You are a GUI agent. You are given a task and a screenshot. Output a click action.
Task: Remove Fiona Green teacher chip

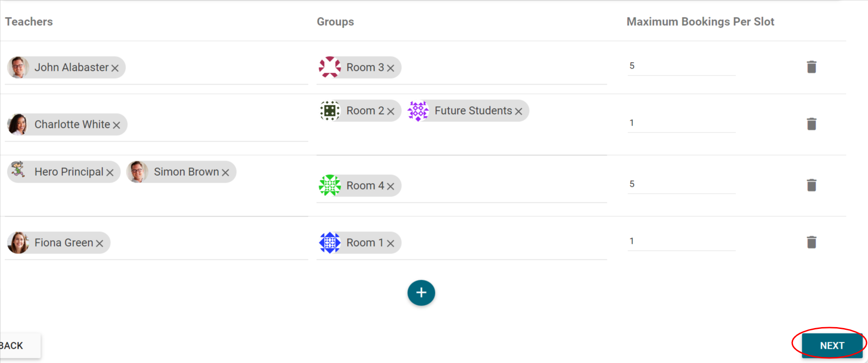pyautogui.click(x=100, y=243)
